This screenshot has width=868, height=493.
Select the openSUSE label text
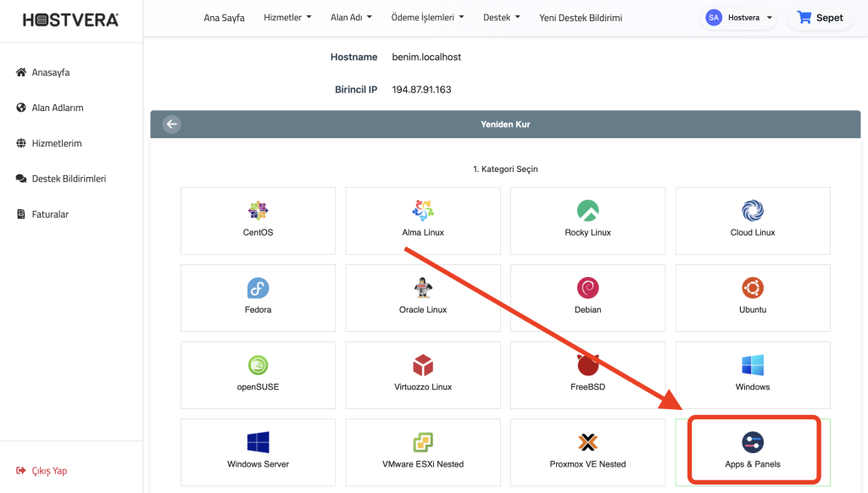coord(258,387)
